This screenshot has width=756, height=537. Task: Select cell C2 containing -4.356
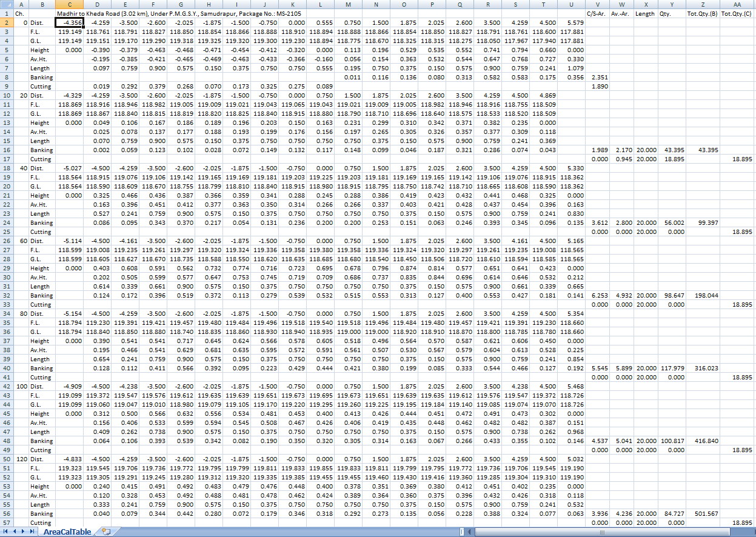pyautogui.click(x=69, y=22)
